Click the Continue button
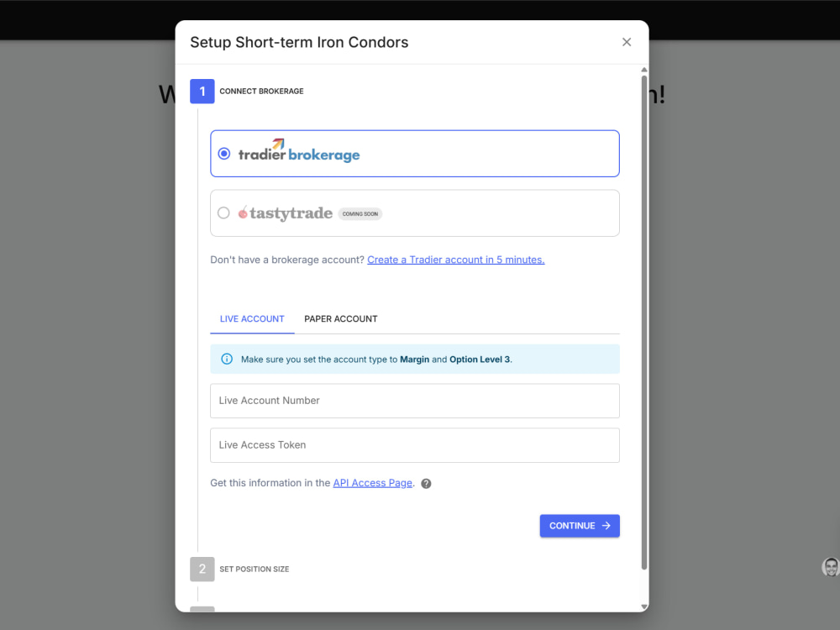The image size is (840, 630). point(580,526)
